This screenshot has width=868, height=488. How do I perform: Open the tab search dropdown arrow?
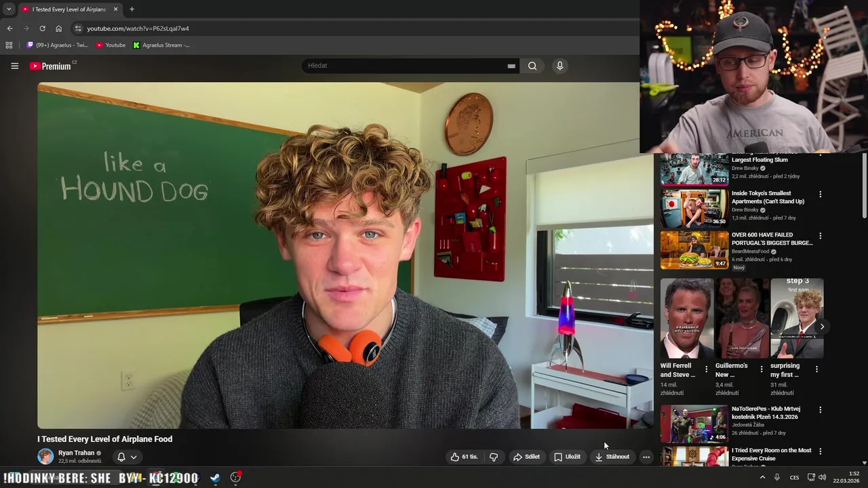(9, 9)
